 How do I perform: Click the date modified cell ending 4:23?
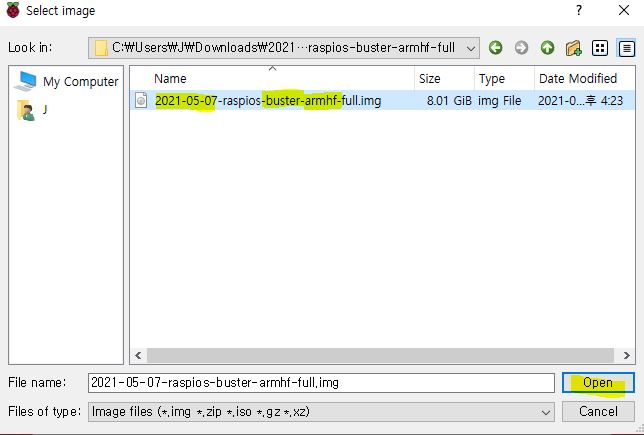click(580, 101)
